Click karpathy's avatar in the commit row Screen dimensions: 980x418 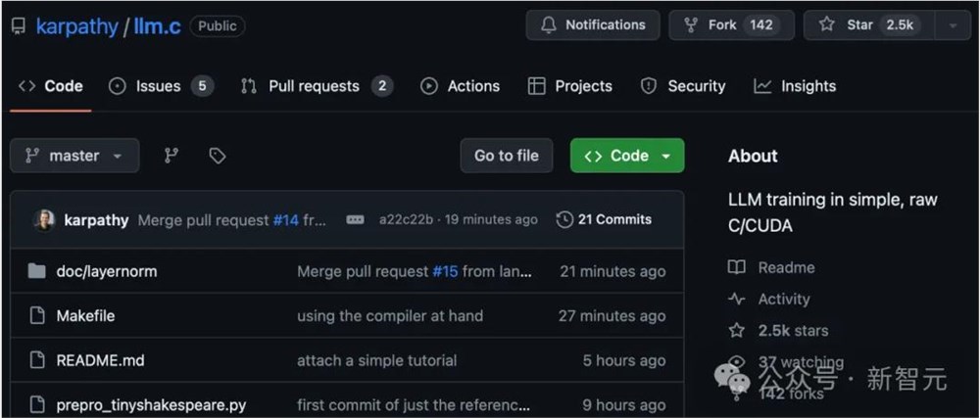(x=44, y=219)
